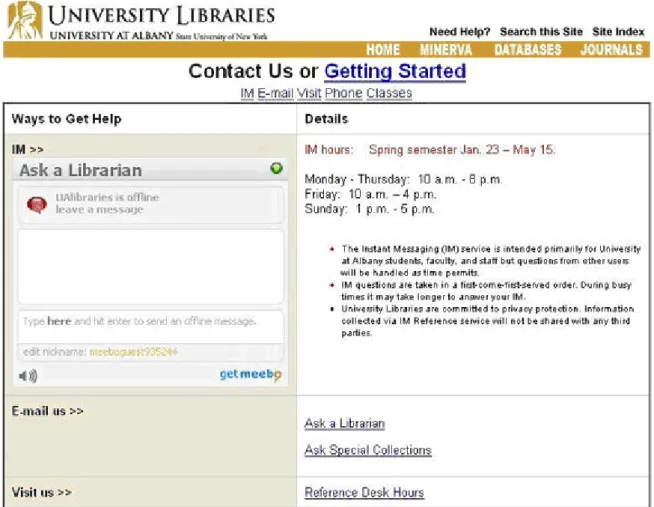Image resolution: width=654 pixels, height=507 pixels.
Task: Click the Friday hours line
Action: point(370,194)
